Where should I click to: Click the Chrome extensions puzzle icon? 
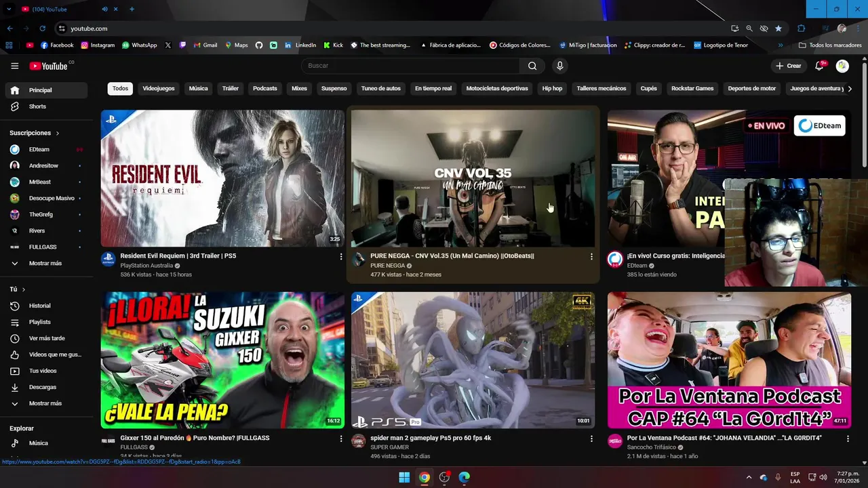coord(801,28)
